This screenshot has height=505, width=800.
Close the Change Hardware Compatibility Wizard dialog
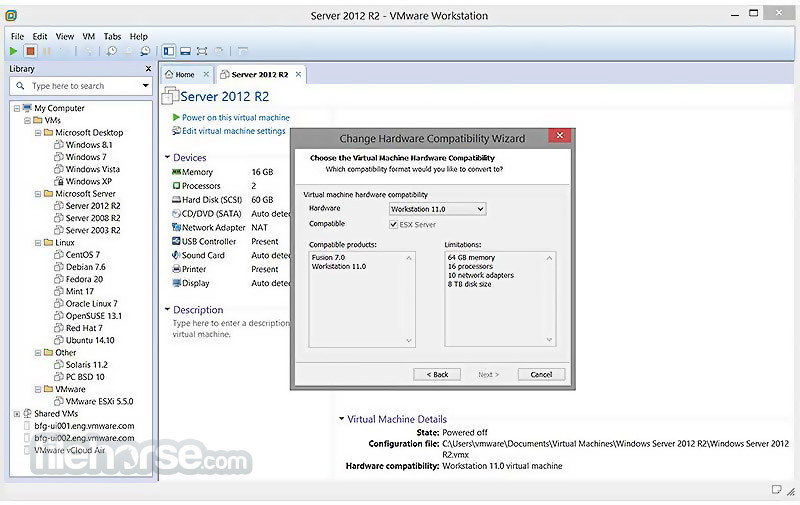coord(560,135)
